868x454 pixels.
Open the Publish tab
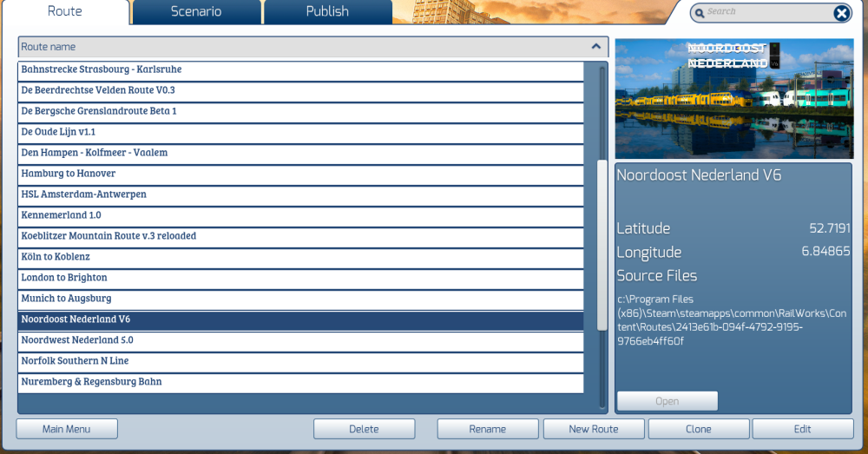[x=327, y=12]
